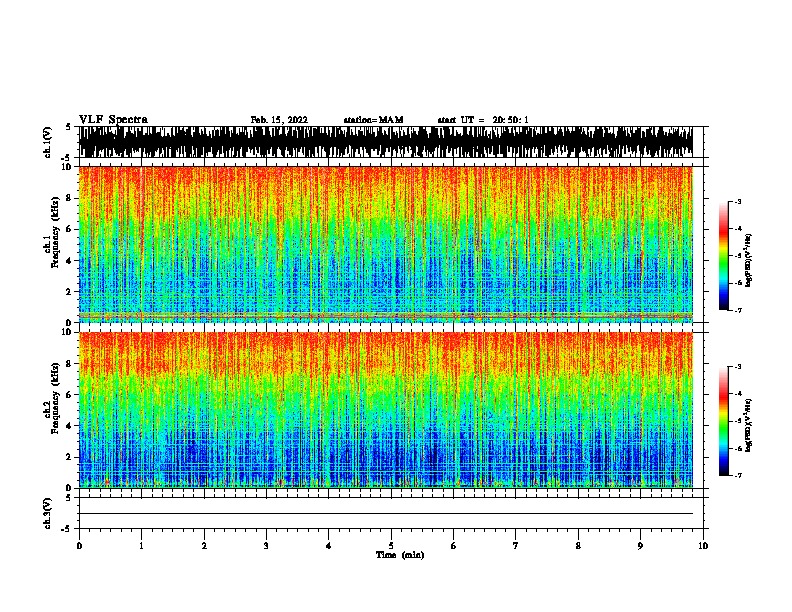Click the ch.2 spectrogram color bar
The height and width of the screenshot is (612, 792).
click(x=724, y=421)
